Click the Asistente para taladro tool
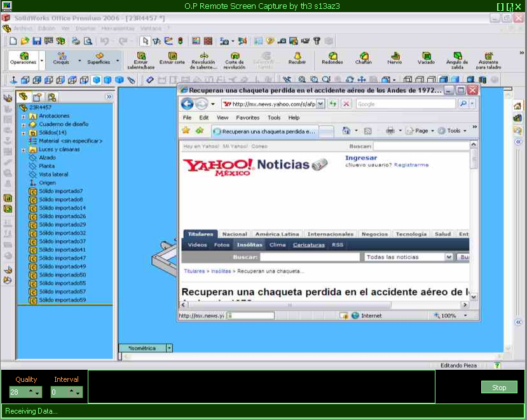The height and width of the screenshot is (420, 527). coord(488,60)
